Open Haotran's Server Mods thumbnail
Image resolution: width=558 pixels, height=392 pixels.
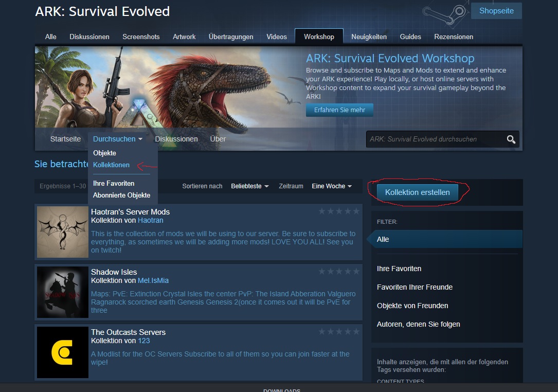pyautogui.click(x=63, y=232)
